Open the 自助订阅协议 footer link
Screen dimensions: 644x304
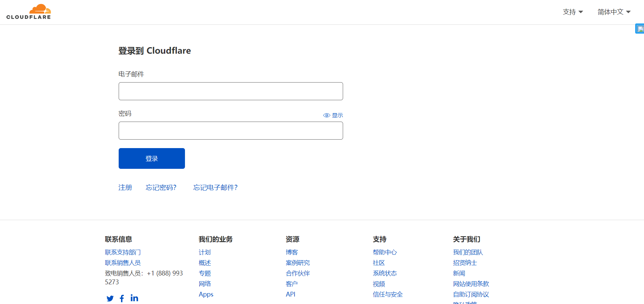coord(471,294)
